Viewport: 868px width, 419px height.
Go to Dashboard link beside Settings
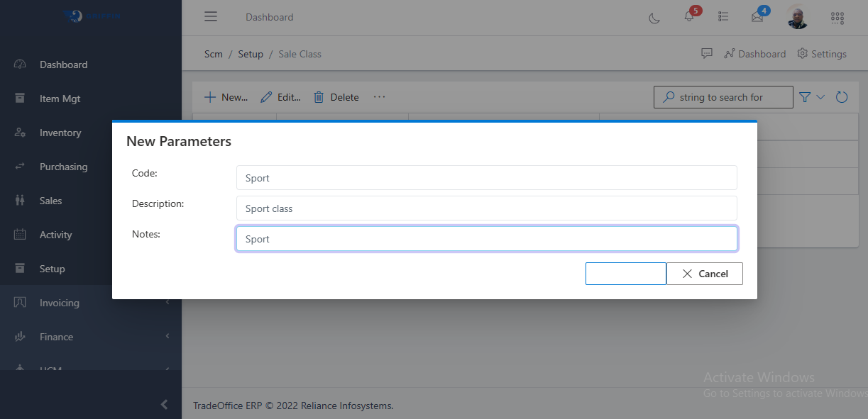[x=754, y=54]
